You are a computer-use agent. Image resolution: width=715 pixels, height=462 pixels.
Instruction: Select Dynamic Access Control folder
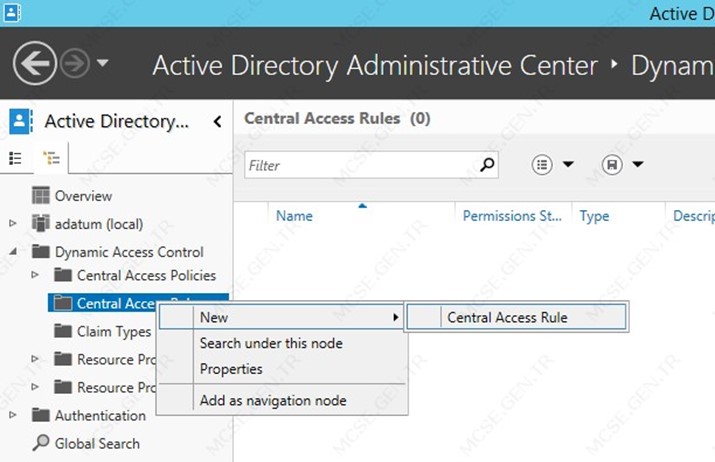click(129, 252)
